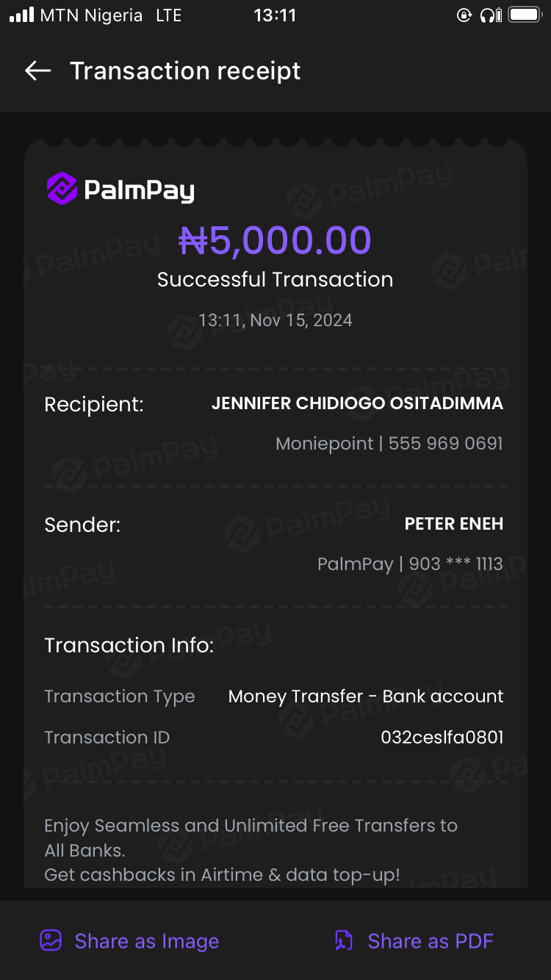The width and height of the screenshot is (551, 980).
Task: Tap the ₦5,000.00 amount text
Action: click(x=275, y=240)
